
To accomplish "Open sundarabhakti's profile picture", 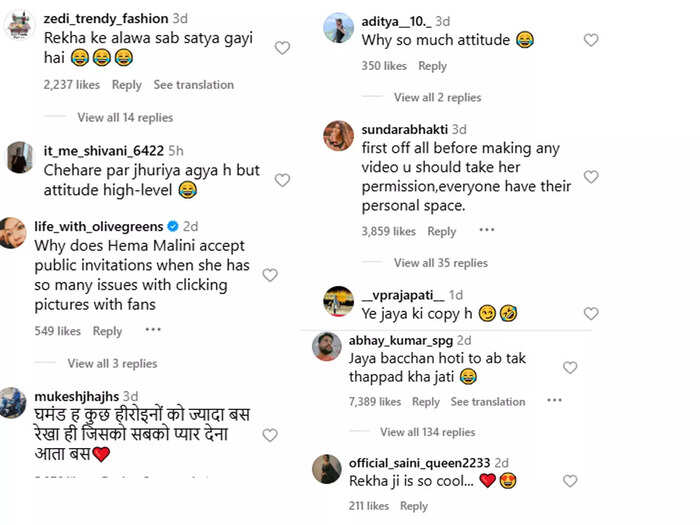I will click(x=338, y=135).
